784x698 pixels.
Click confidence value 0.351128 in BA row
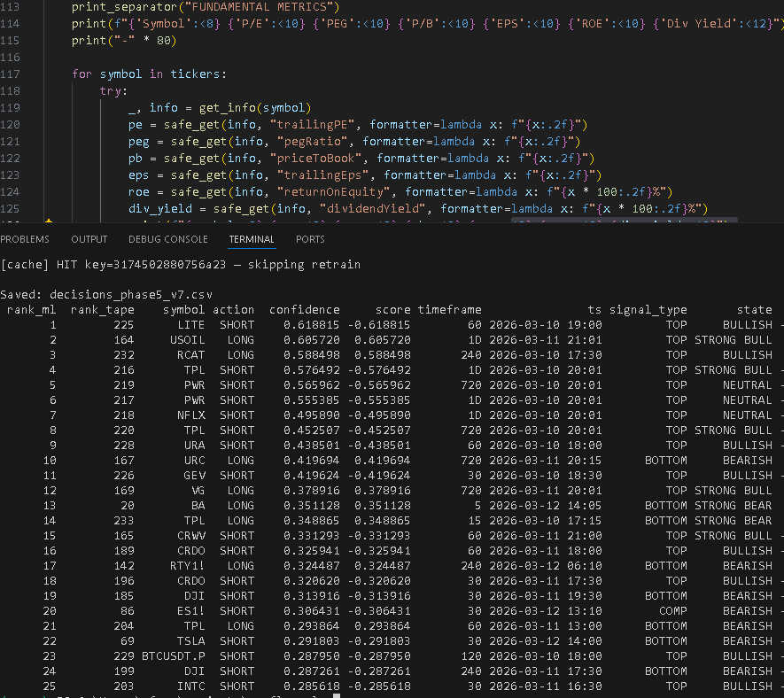tap(312, 506)
